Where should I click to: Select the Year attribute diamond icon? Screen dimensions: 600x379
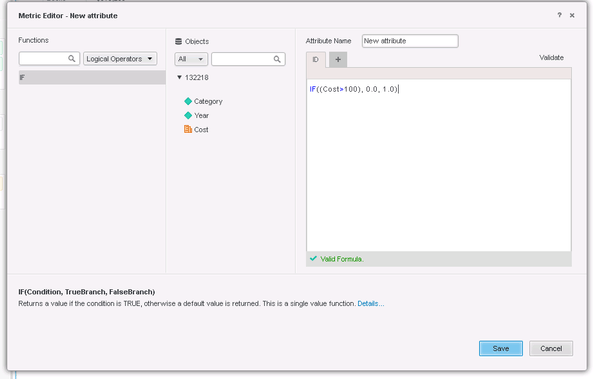click(x=188, y=115)
